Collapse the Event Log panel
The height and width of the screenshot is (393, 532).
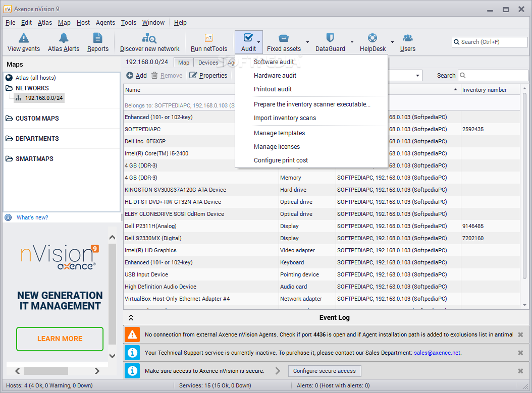[131, 318]
